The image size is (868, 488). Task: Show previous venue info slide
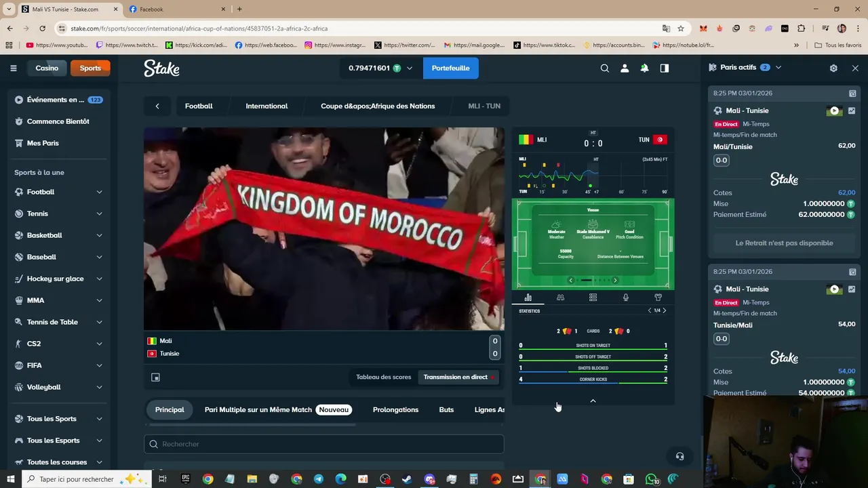pos(570,280)
